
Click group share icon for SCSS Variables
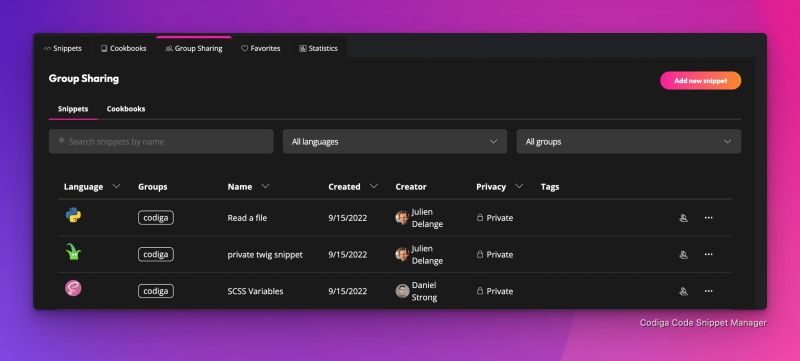[684, 291]
